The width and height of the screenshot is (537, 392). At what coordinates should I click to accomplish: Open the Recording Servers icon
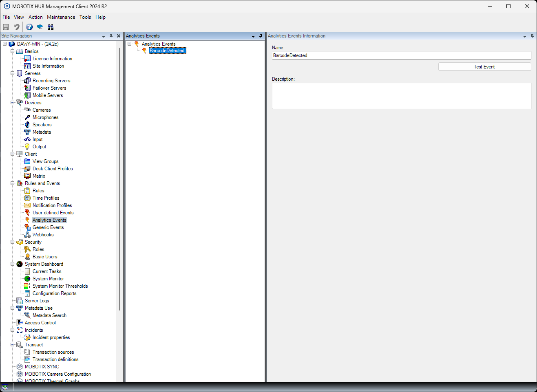[x=27, y=81]
